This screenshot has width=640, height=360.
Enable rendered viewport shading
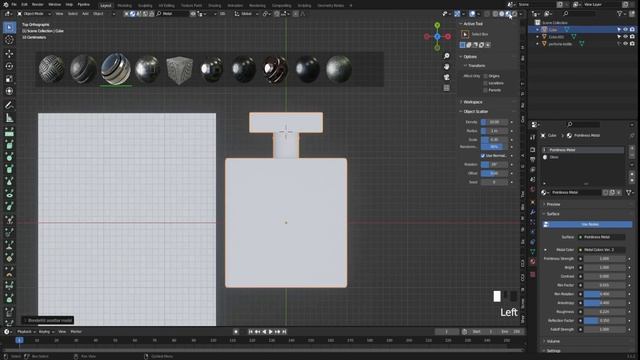pyautogui.click(x=515, y=14)
